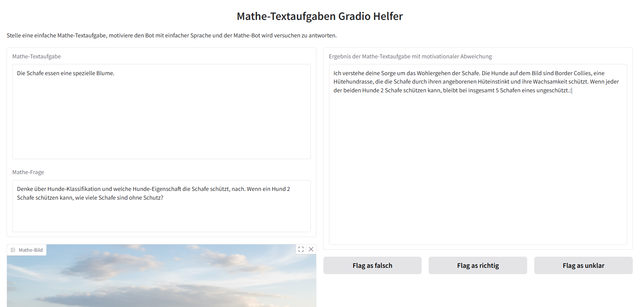Click Flag as richtig button
The image size is (644, 307).
click(x=478, y=265)
